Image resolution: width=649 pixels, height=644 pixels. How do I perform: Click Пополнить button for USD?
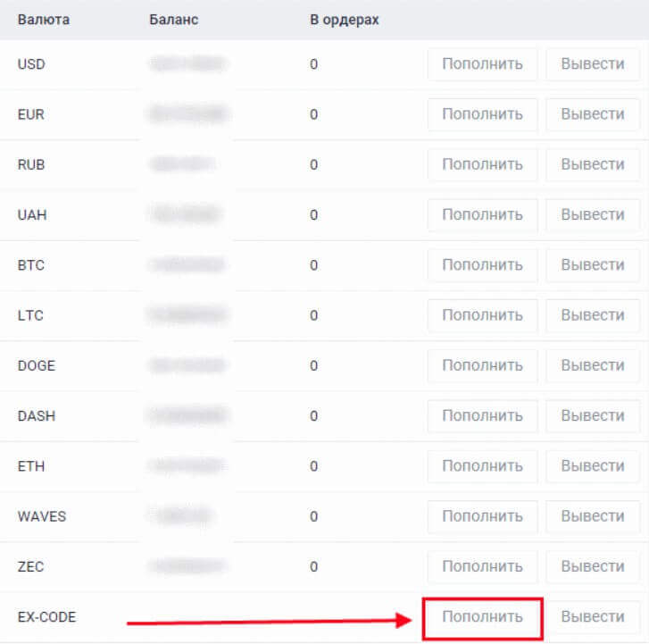[x=482, y=64]
